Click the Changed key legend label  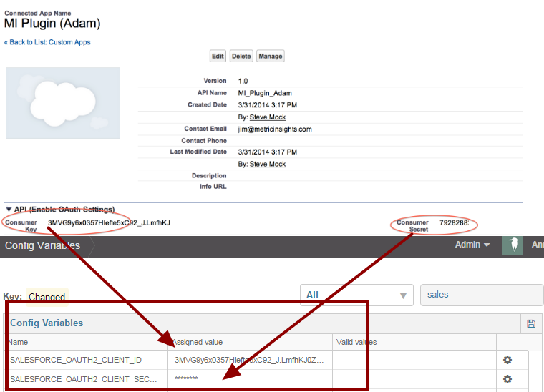47,297
